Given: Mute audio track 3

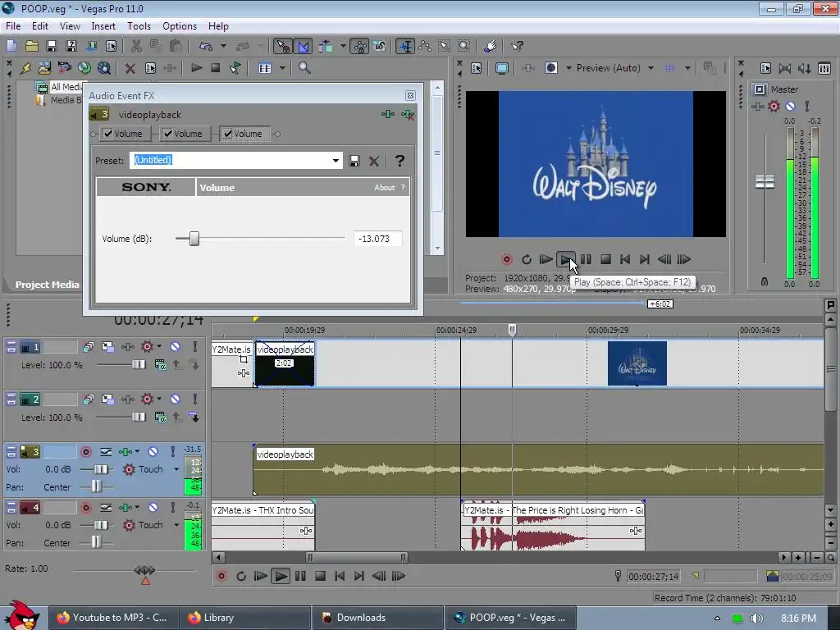Looking at the screenshot, I should click(153, 452).
